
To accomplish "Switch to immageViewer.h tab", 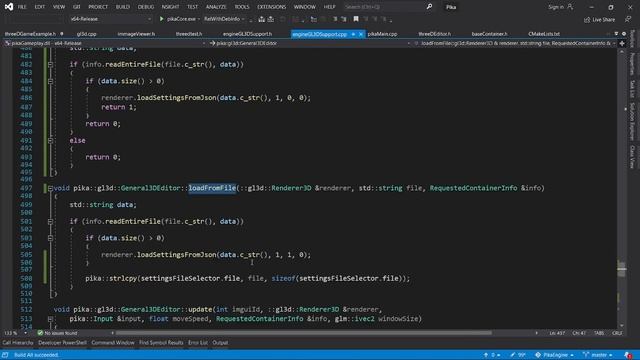I will click(136, 34).
